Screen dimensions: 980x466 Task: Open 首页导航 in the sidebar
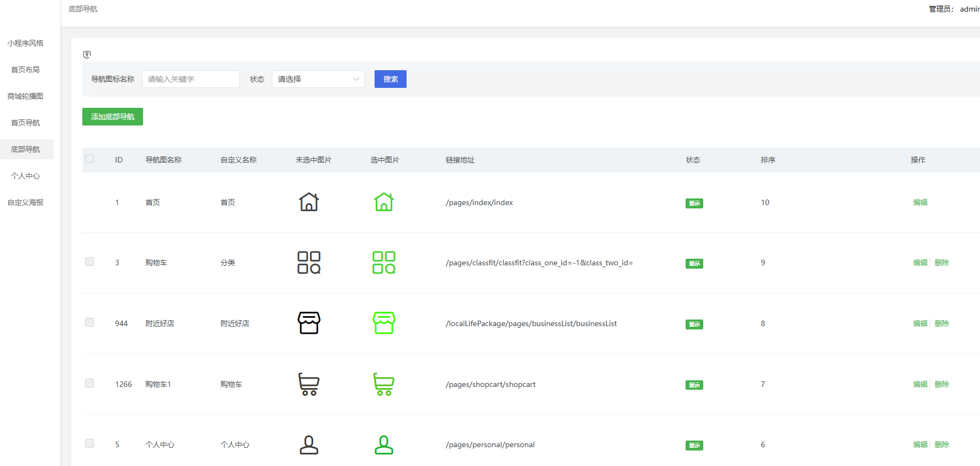(25, 123)
